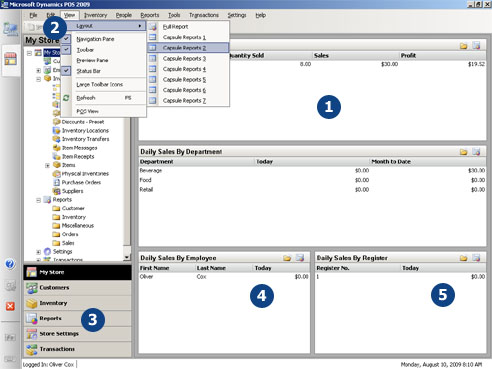Click Capsule Reports 5 icon
Viewport: 492px width, 369px height.
click(153, 80)
